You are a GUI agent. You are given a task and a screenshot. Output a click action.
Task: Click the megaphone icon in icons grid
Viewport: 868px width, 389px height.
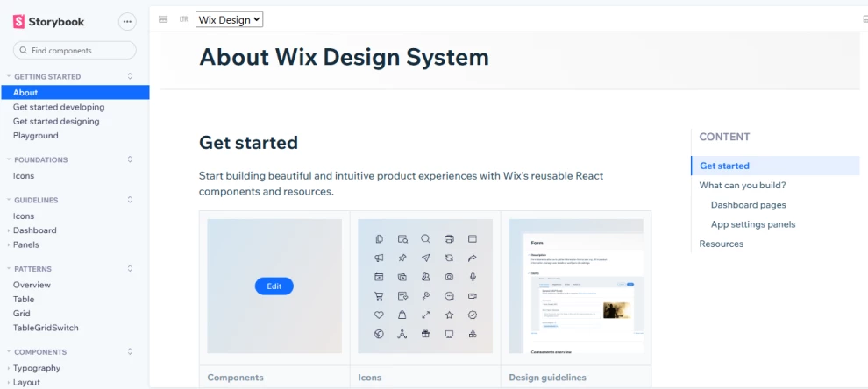point(379,258)
